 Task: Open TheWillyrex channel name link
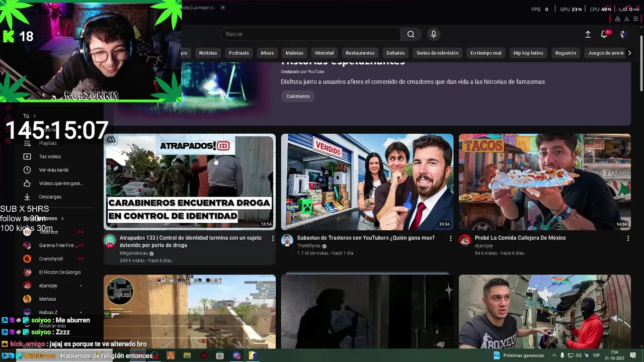tap(308, 246)
